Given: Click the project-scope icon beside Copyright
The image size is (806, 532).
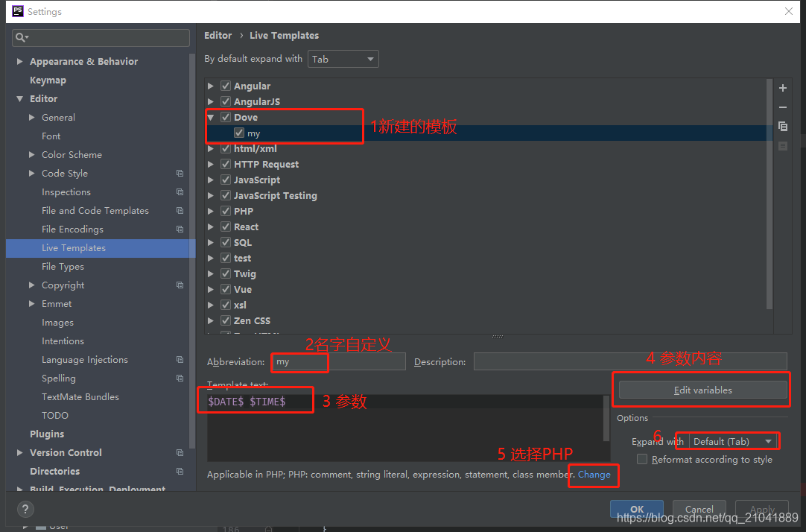Looking at the screenshot, I should (x=180, y=285).
